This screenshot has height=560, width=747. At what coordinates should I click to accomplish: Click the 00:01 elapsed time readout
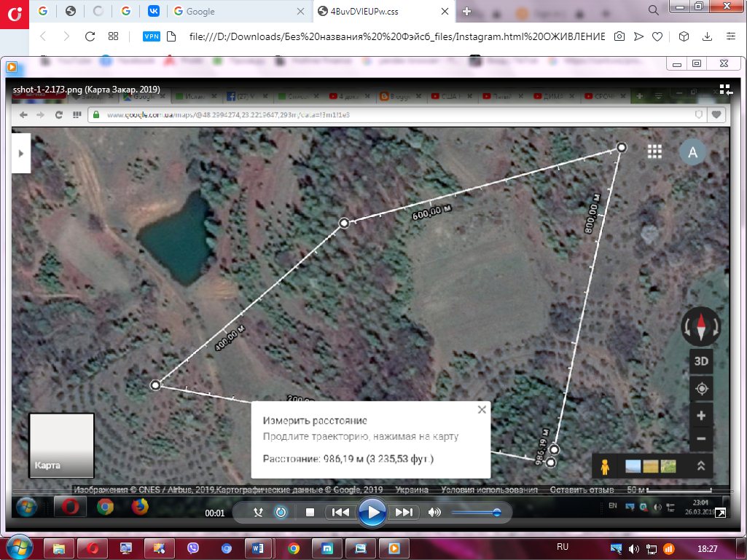(x=214, y=513)
